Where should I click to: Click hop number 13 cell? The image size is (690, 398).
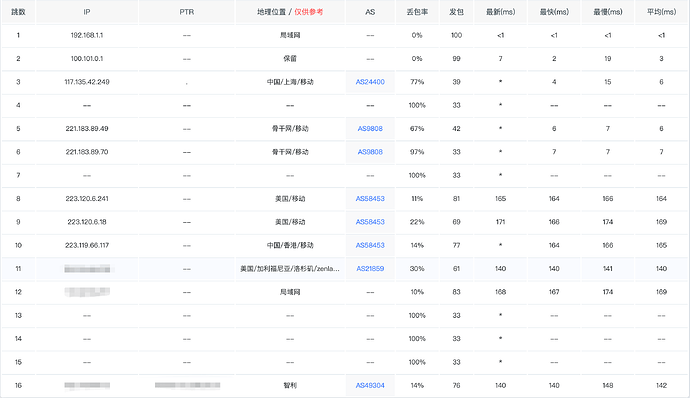[x=18, y=315]
